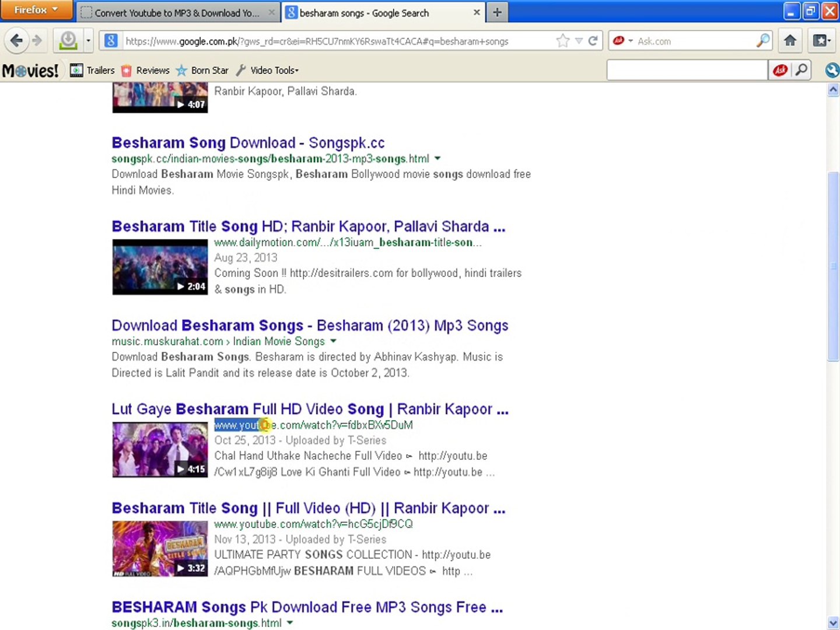840x630 pixels.
Task: Click the red Ask button on Movies toolbar
Action: pyautogui.click(x=780, y=71)
